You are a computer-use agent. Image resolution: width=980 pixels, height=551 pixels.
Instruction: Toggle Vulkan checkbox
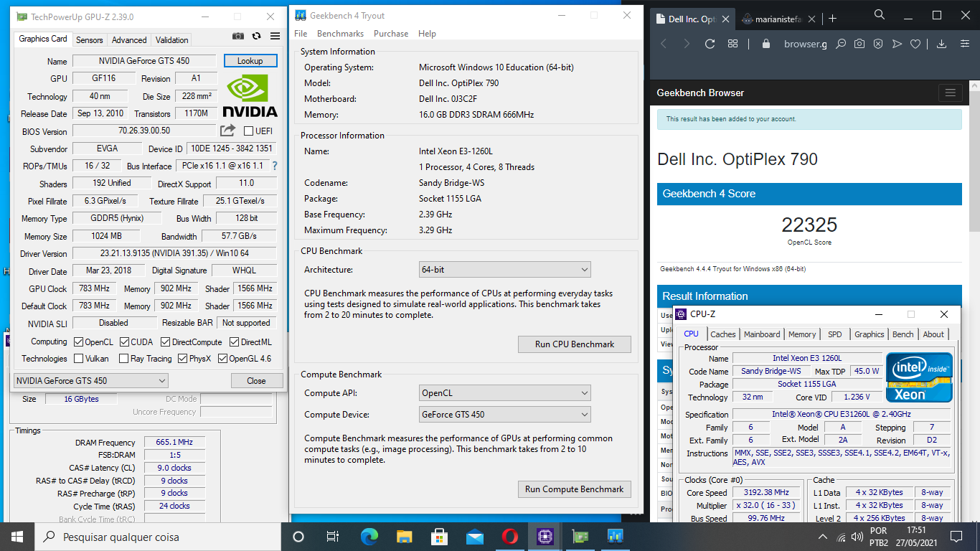click(79, 359)
